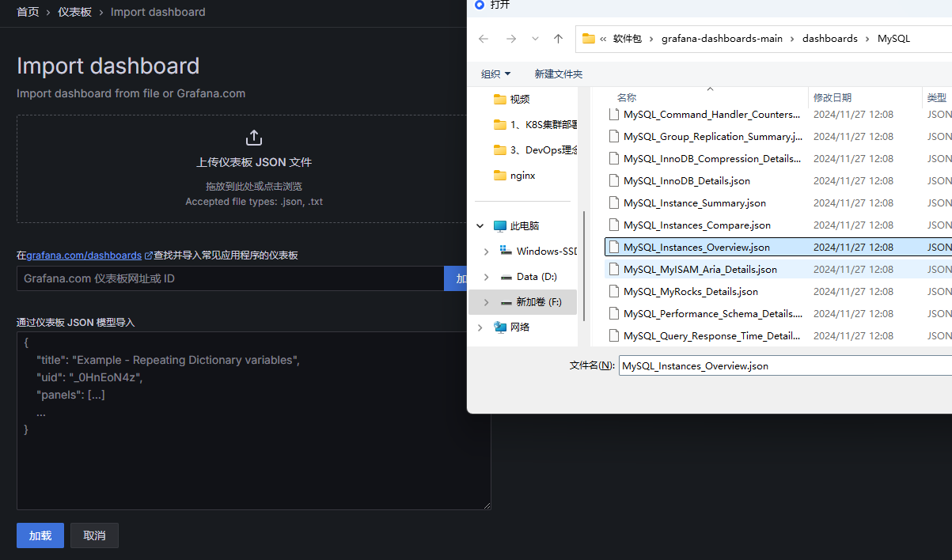The width and height of the screenshot is (952, 560).
Task: Click the Grafana.com 仪表板网址或 ID input field
Action: 230,278
